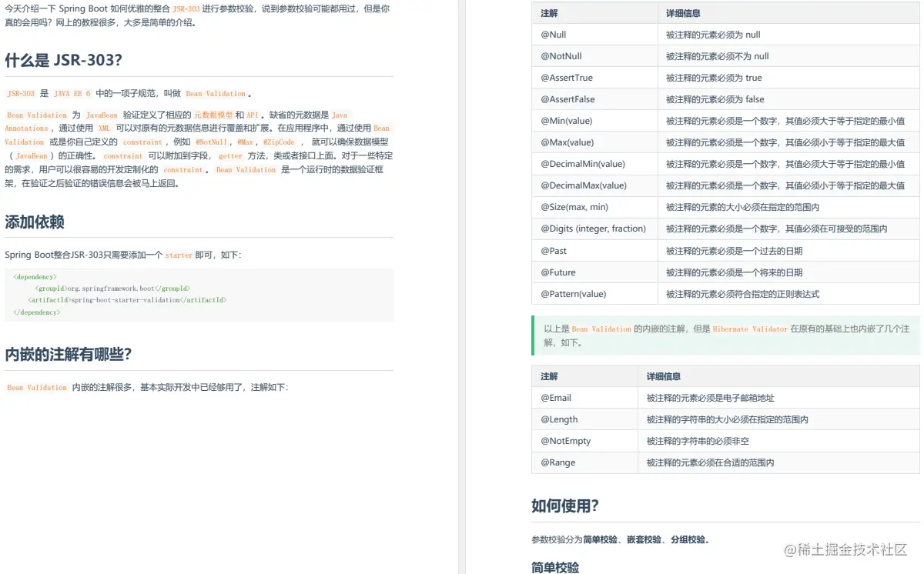Select the @DecimalMax(value) cell
Viewport: 924px width, 574px height.
[x=594, y=185]
